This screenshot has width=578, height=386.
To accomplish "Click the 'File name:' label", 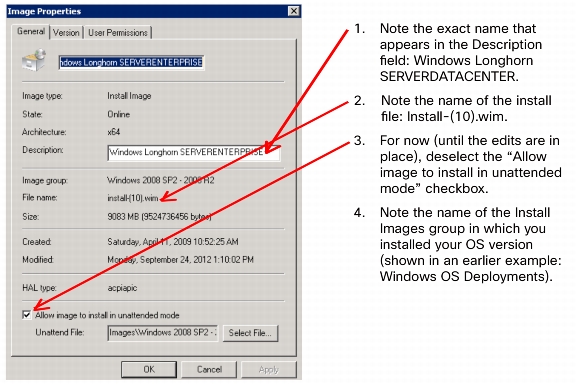I will 39,198.
